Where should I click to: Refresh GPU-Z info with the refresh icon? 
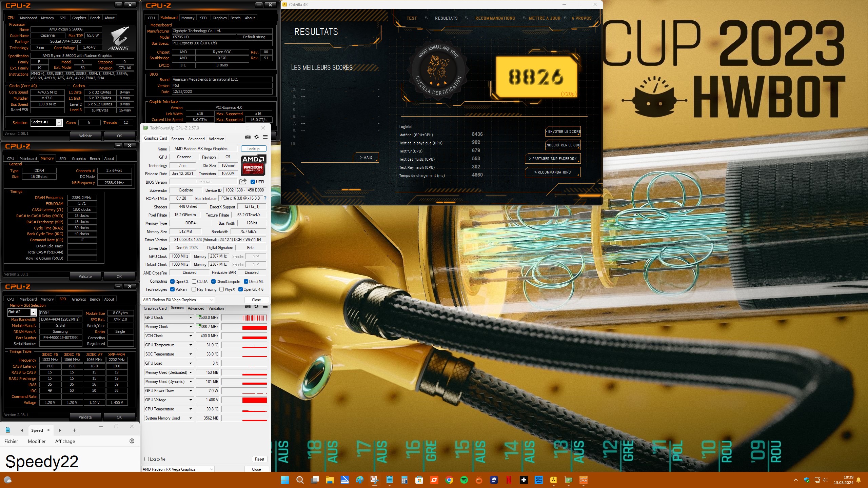257,137
